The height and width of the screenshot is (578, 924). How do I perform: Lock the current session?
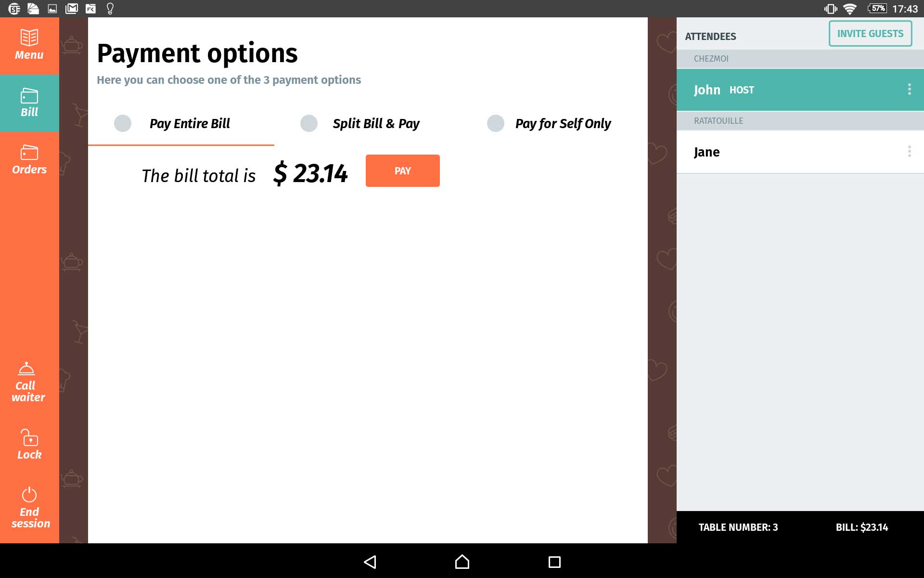[x=29, y=444]
